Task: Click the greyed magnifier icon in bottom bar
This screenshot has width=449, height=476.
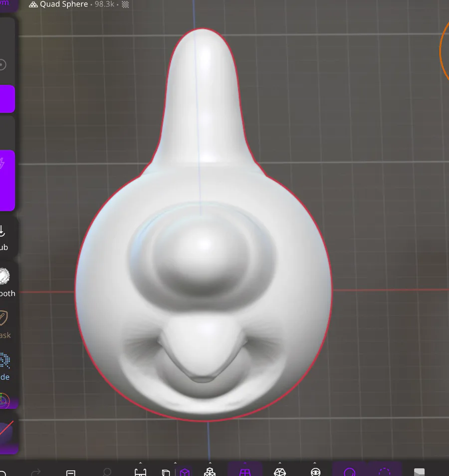Action: [x=107, y=472]
